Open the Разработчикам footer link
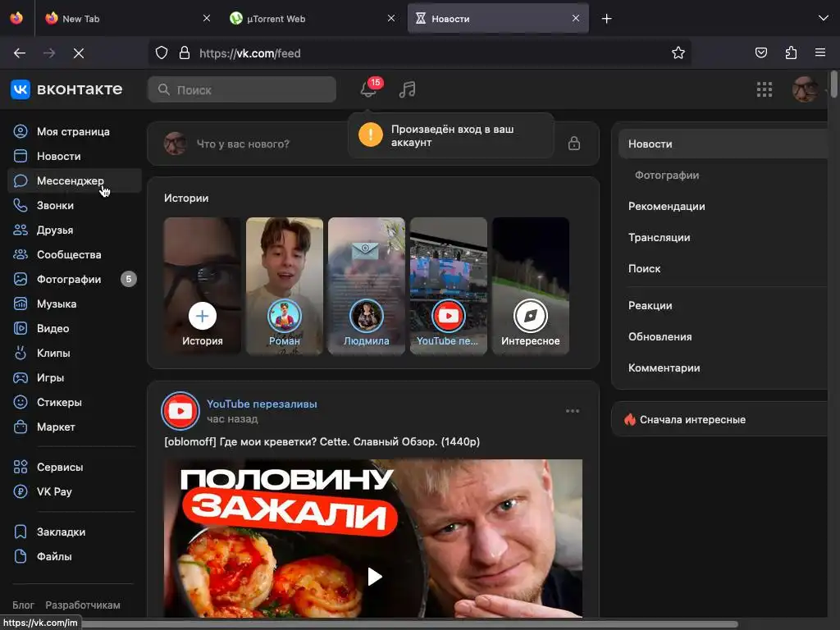Image resolution: width=840 pixels, height=630 pixels. [x=83, y=605]
